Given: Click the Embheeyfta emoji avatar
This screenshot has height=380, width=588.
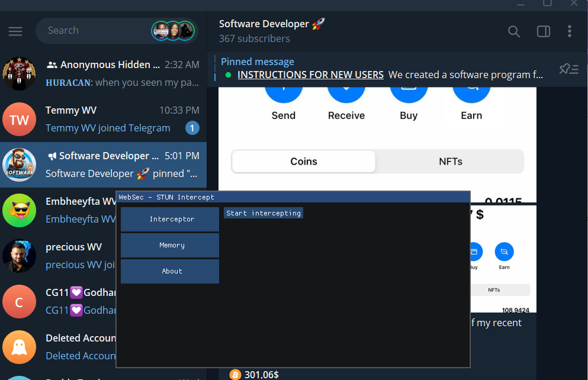Looking at the screenshot, I should 19,210.
